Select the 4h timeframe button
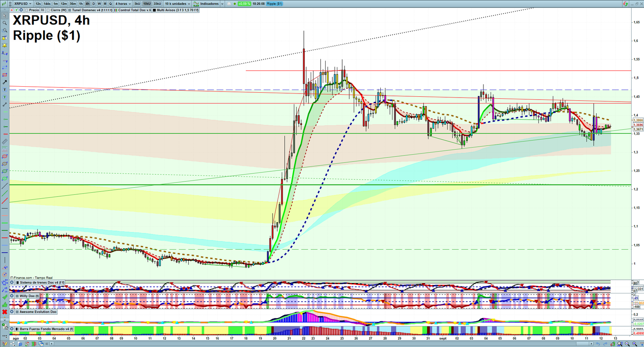The height and width of the screenshot is (347, 644). click(87, 4)
